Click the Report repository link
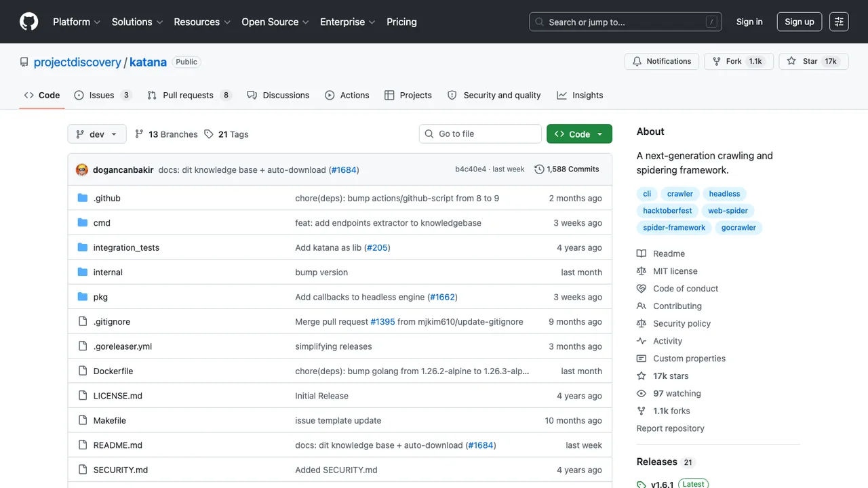Image resolution: width=868 pixels, height=488 pixels. (x=670, y=428)
